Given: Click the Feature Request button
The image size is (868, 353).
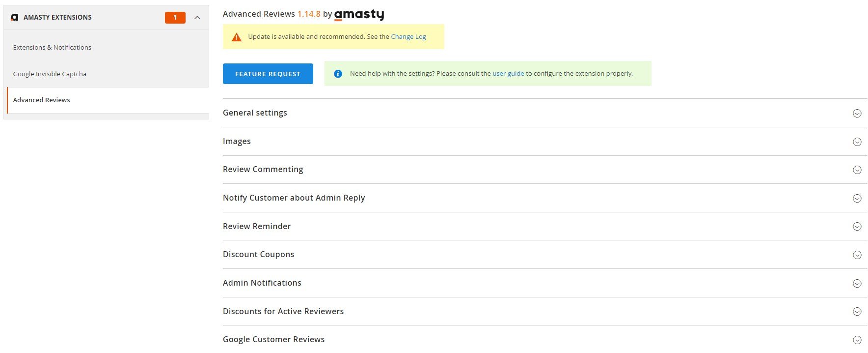Looking at the screenshot, I should click(x=268, y=74).
